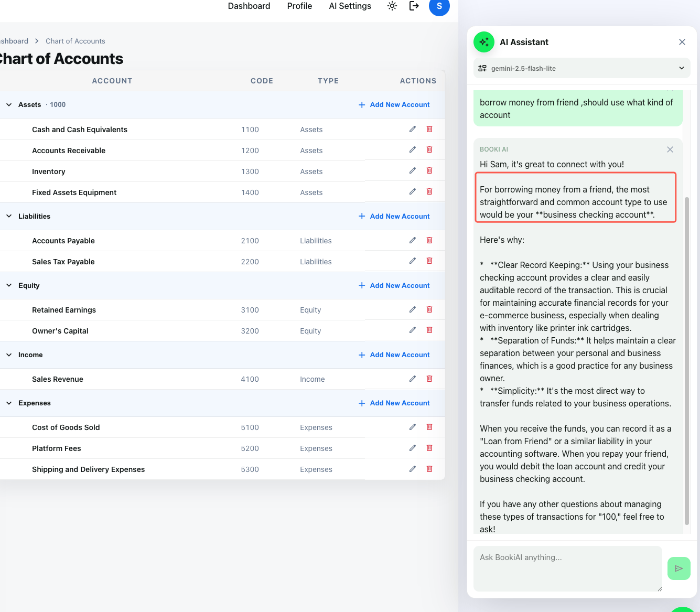Screen dimensions: 700x612
Task: Click the Chart of Accounts breadcrumb
Action: click(x=75, y=41)
